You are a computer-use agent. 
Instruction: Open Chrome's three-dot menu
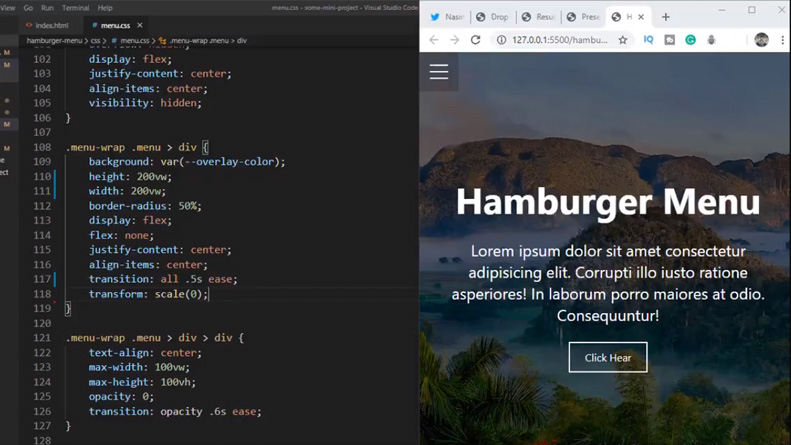click(782, 40)
